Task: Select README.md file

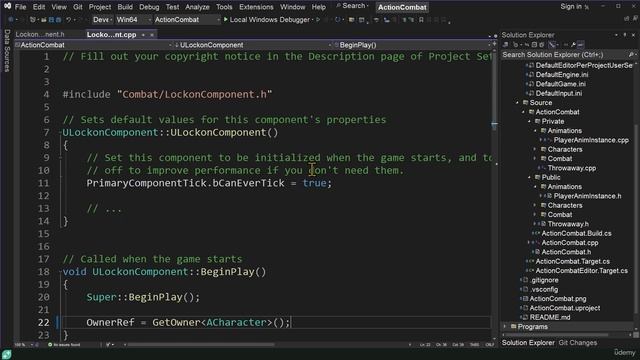Action: [550, 318]
